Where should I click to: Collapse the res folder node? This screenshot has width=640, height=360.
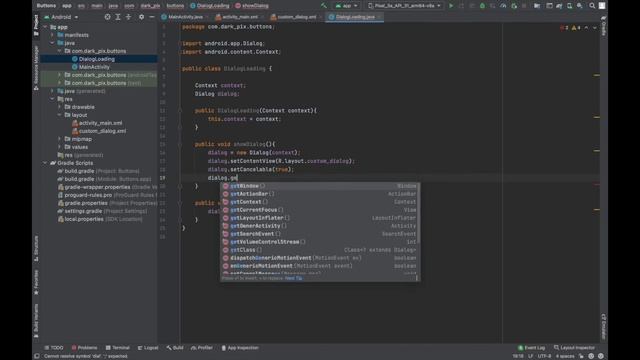coord(52,99)
